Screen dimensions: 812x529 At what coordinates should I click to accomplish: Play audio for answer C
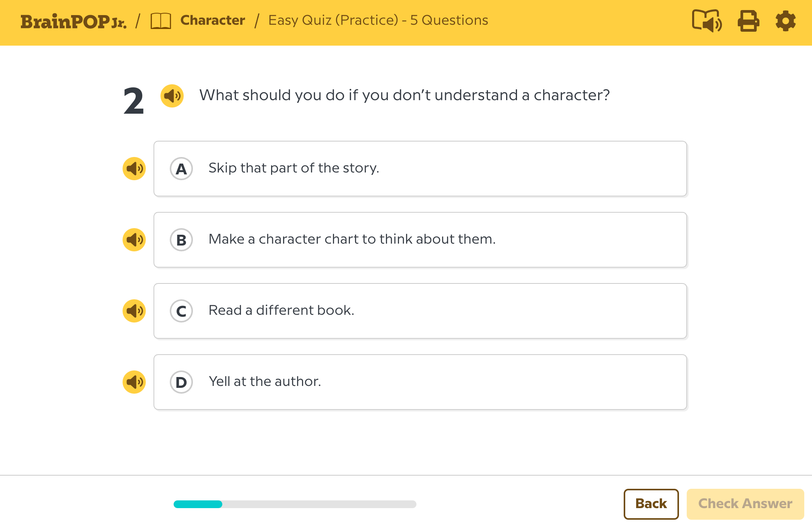pyautogui.click(x=134, y=311)
